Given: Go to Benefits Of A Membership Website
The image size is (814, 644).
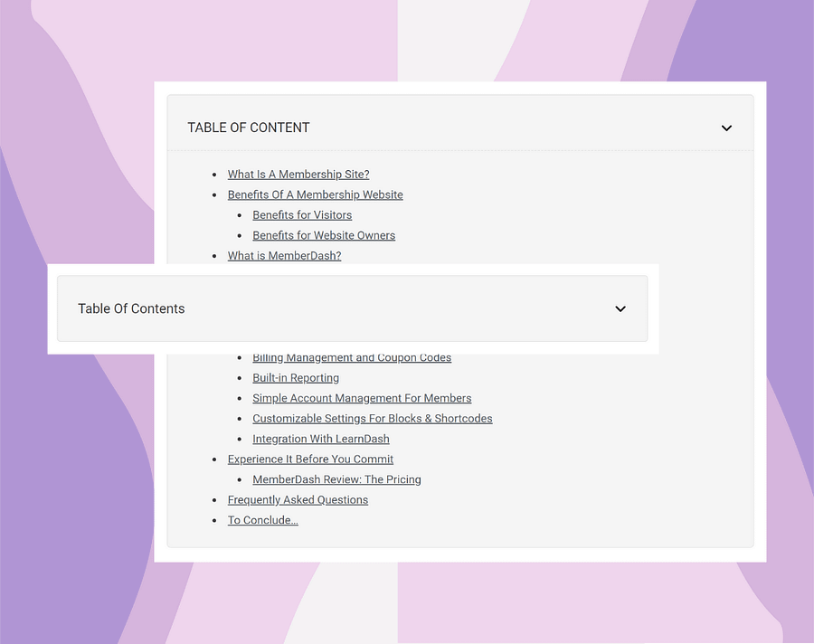Looking at the screenshot, I should click(315, 194).
